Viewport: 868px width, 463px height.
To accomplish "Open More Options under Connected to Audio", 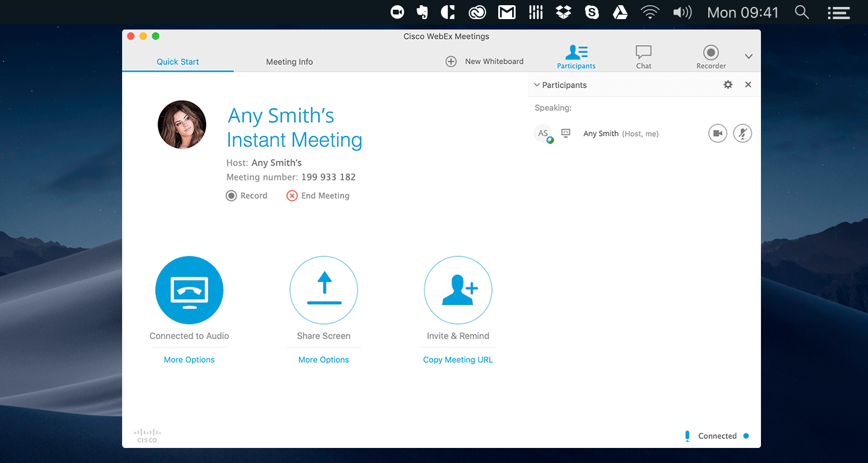I will 189,359.
